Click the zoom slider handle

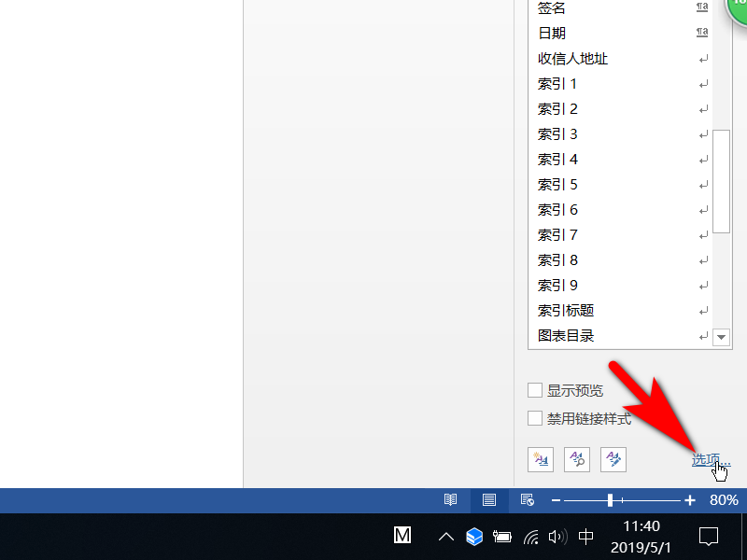[x=611, y=500]
